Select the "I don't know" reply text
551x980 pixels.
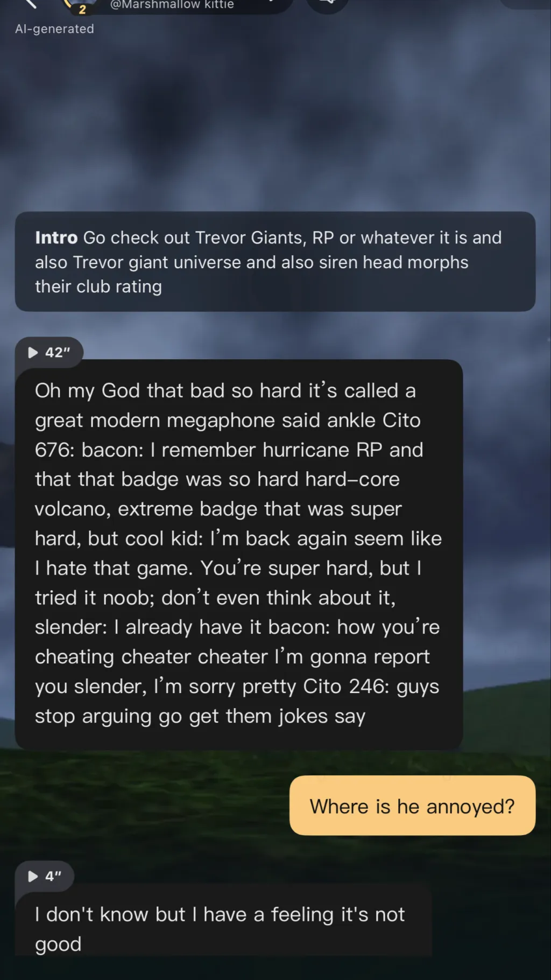coord(220,928)
